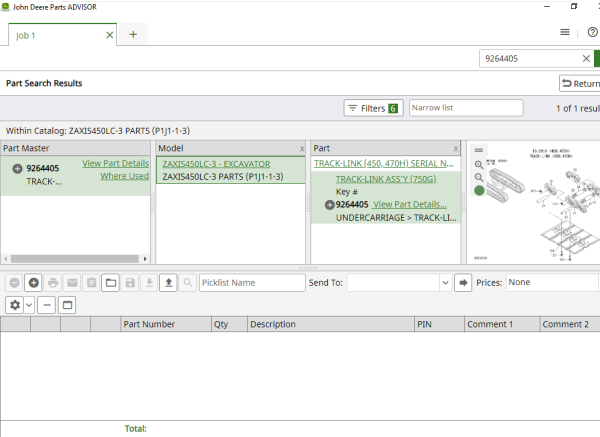Collapse the picklist panel with the minus button
Image resolution: width=600 pixels, height=437 pixels.
[47, 304]
